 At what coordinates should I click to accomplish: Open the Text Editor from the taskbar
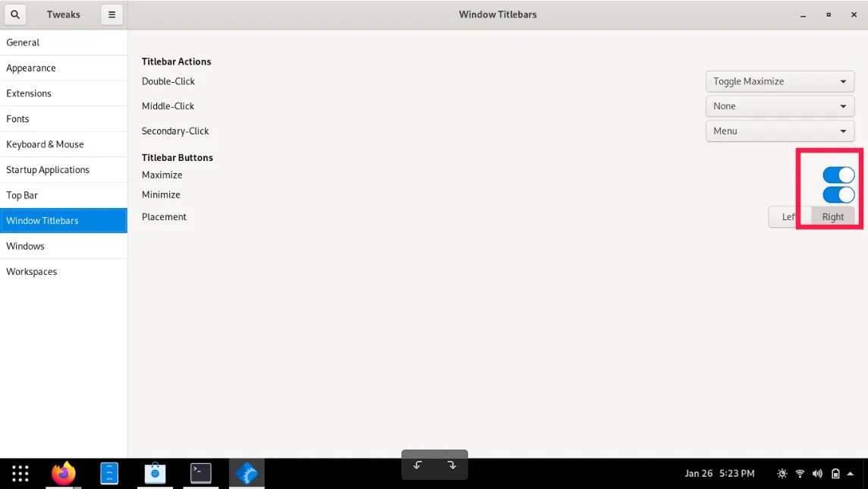pyautogui.click(x=109, y=472)
